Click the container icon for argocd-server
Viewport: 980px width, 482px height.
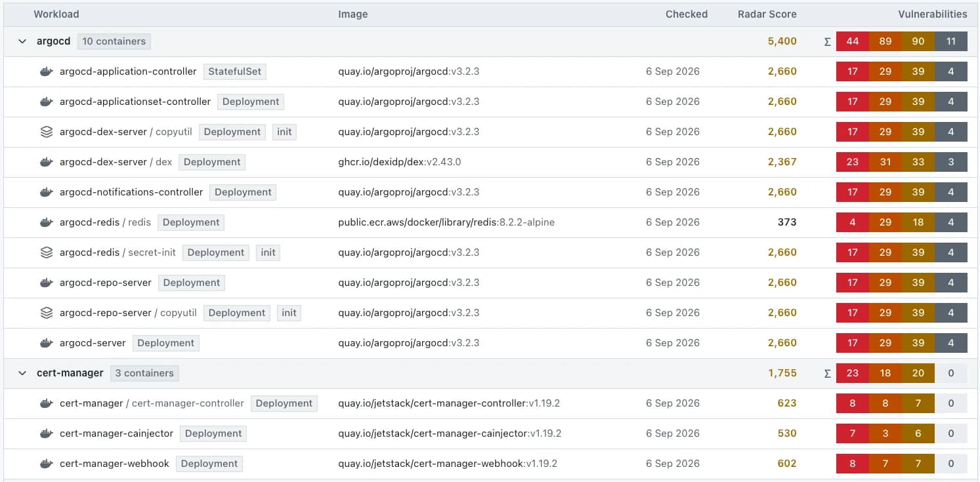pyautogui.click(x=46, y=343)
